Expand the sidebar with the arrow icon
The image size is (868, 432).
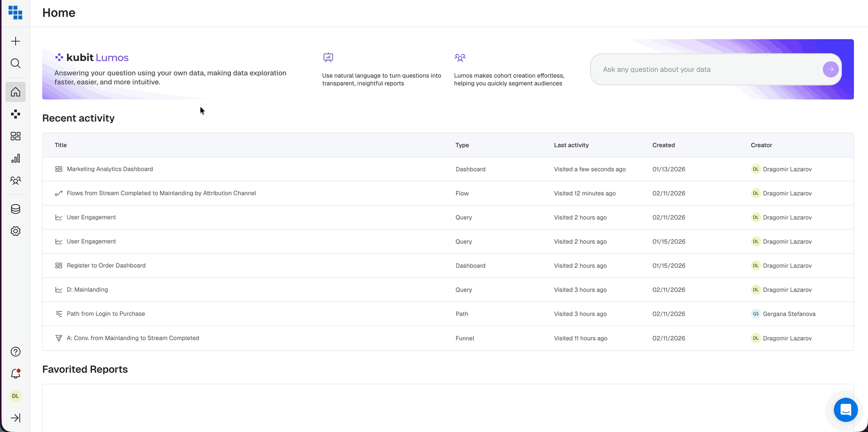(x=16, y=418)
